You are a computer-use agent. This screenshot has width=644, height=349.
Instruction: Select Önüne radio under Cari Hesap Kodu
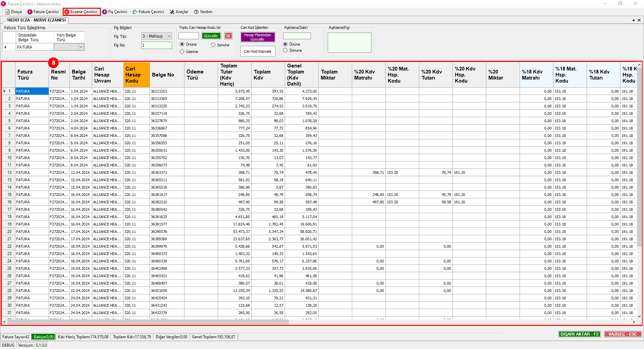(182, 44)
